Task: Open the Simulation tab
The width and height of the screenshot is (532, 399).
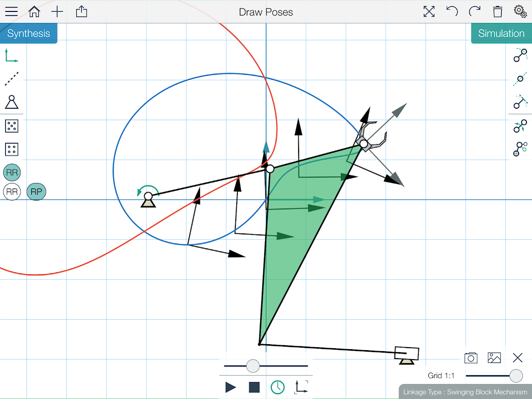Action: pyautogui.click(x=502, y=33)
